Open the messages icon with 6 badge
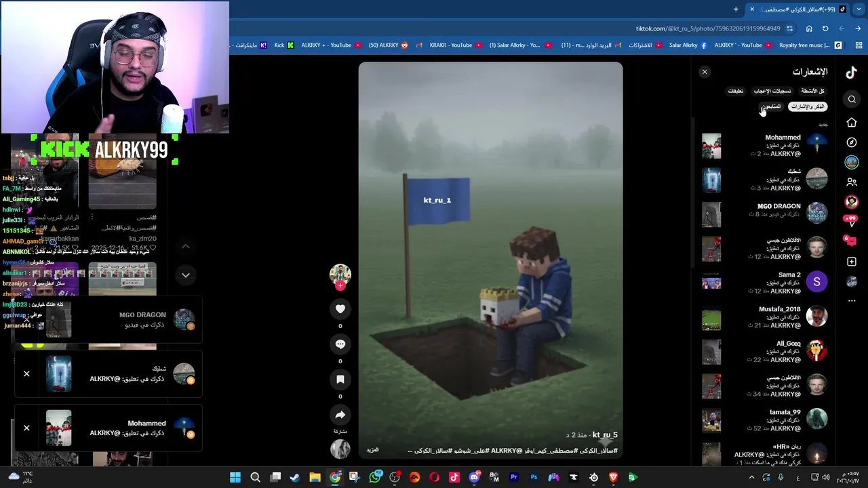This screenshot has width=868, height=488. pos(851,241)
